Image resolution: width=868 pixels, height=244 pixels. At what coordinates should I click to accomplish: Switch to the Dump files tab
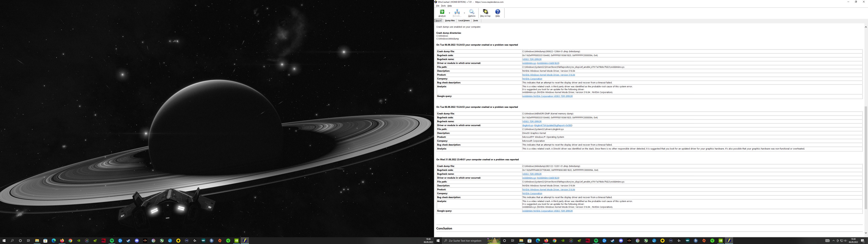click(x=450, y=21)
